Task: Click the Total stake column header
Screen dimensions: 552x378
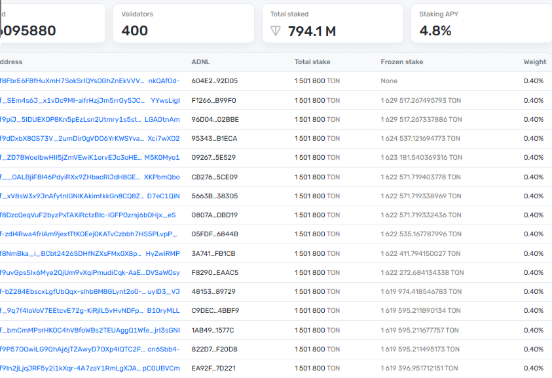Action: [x=312, y=62]
